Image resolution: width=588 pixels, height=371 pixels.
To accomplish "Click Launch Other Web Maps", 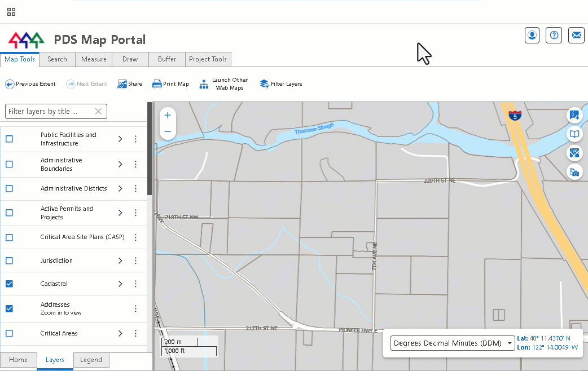I will point(224,84).
